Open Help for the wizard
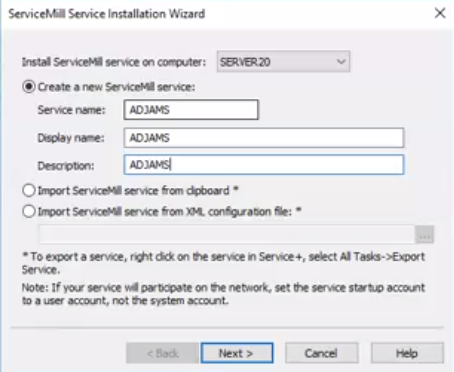Viewport: 454px width, 372px height. coord(407,353)
